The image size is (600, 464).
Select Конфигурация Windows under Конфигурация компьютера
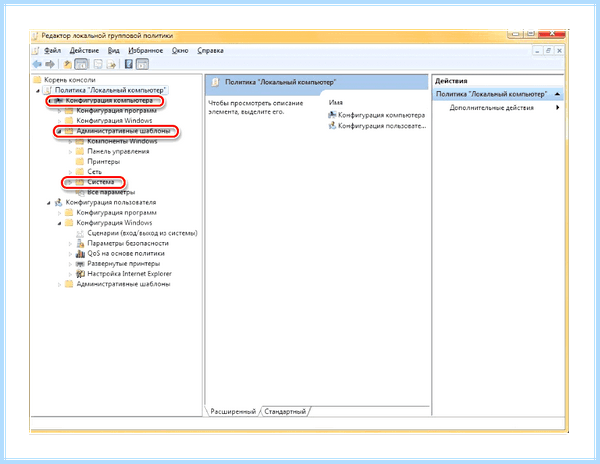(x=114, y=121)
